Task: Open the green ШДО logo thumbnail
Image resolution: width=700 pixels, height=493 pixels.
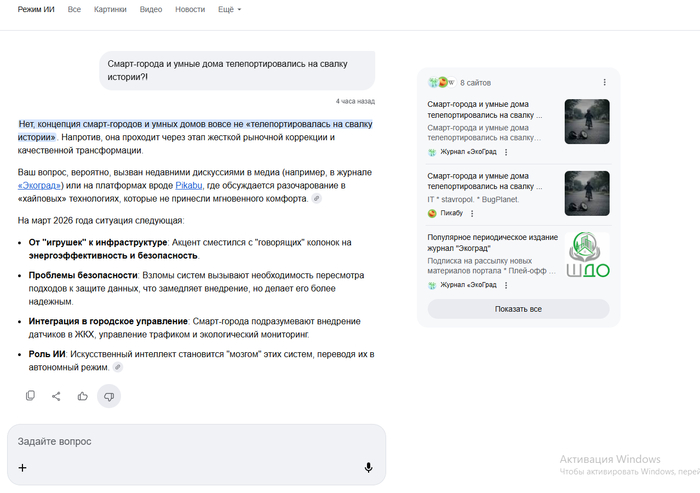Action: [x=587, y=255]
